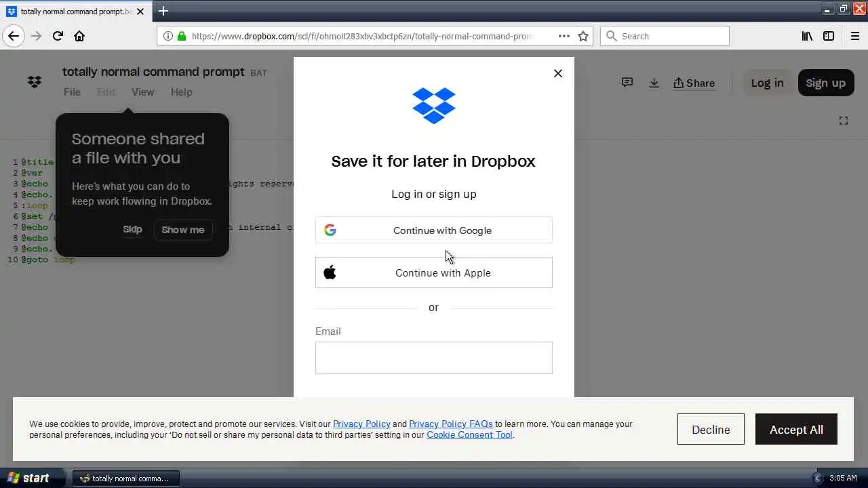Click Continue with Google
Screen dimensions: 868x488
click(434, 230)
